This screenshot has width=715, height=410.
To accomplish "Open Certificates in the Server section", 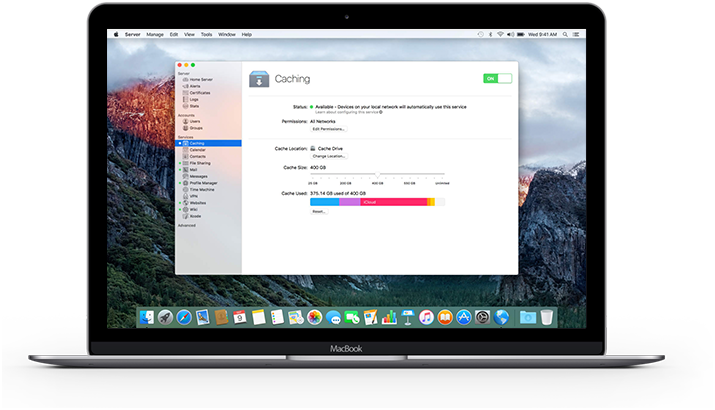I will pos(198,94).
